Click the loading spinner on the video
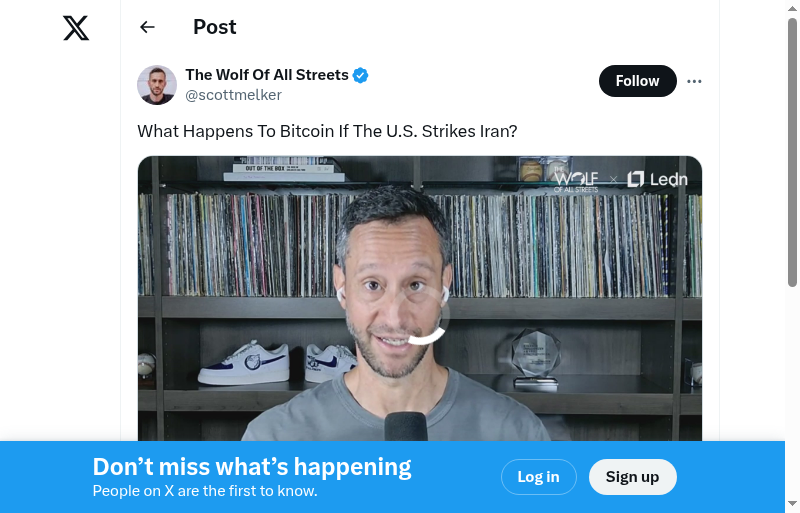The height and width of the screenshot is (513, 800). [420, 315]
